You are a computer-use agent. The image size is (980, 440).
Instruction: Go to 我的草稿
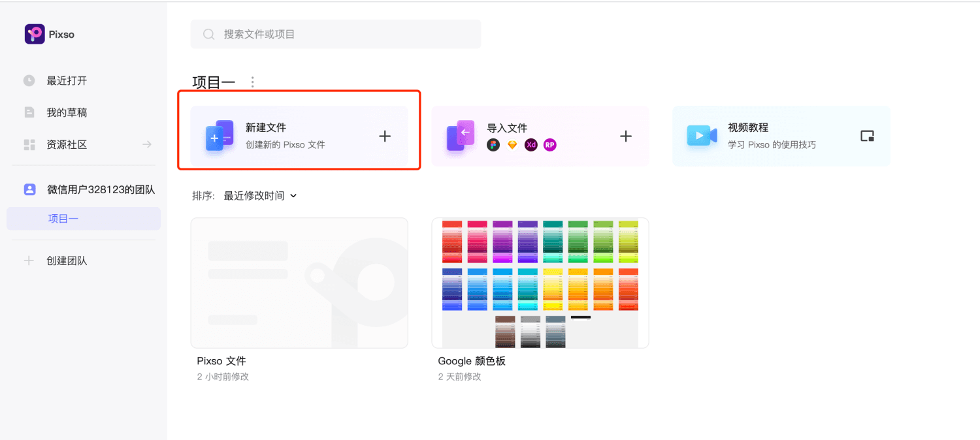(x=67, y=112)
